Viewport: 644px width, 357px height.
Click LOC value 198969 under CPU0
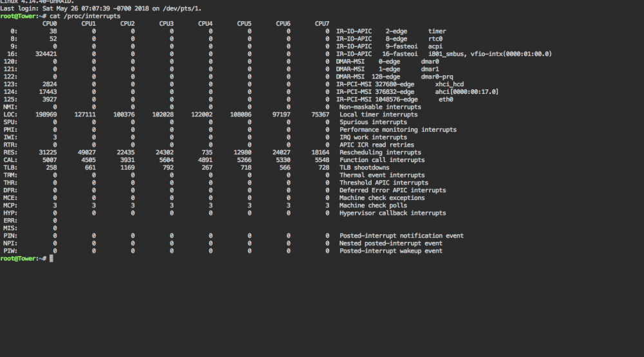pos(46,115)
